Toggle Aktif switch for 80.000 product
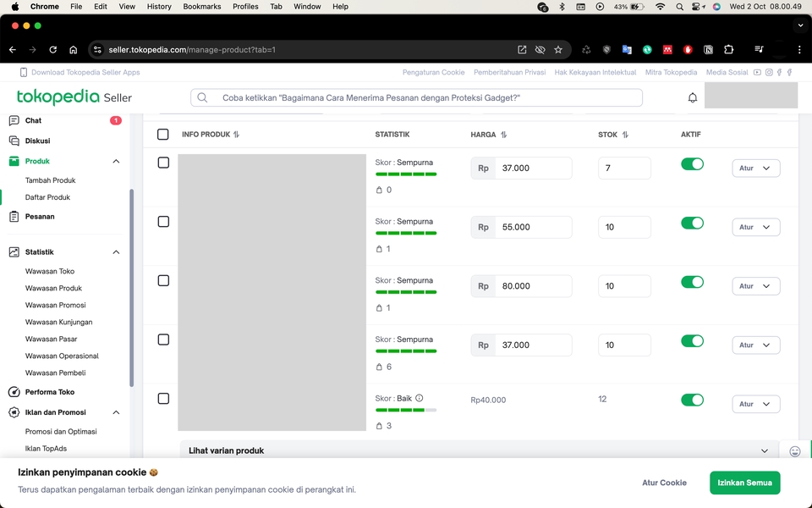This screenshot has width=812, height=508. [x=692, y=282]
